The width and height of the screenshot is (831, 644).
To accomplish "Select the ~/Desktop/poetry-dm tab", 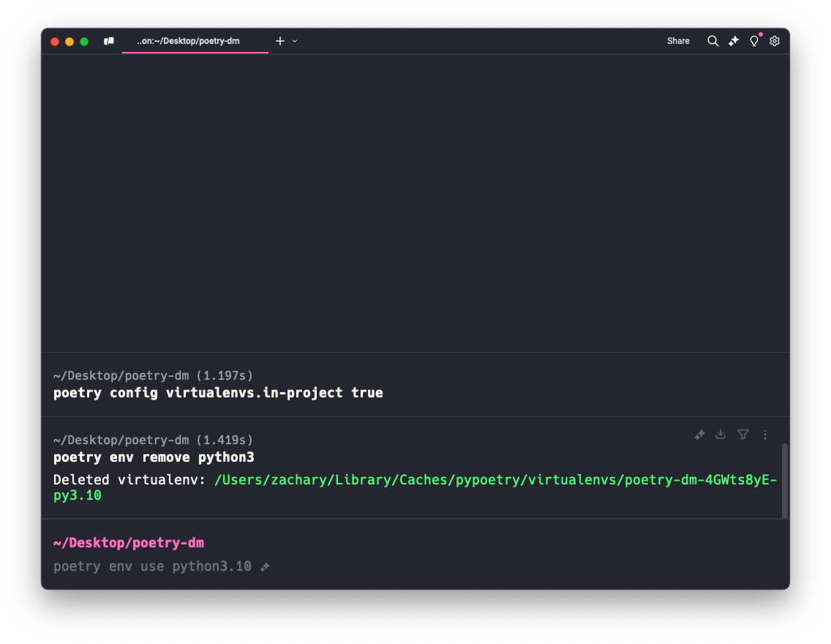I will click(188, 41).
